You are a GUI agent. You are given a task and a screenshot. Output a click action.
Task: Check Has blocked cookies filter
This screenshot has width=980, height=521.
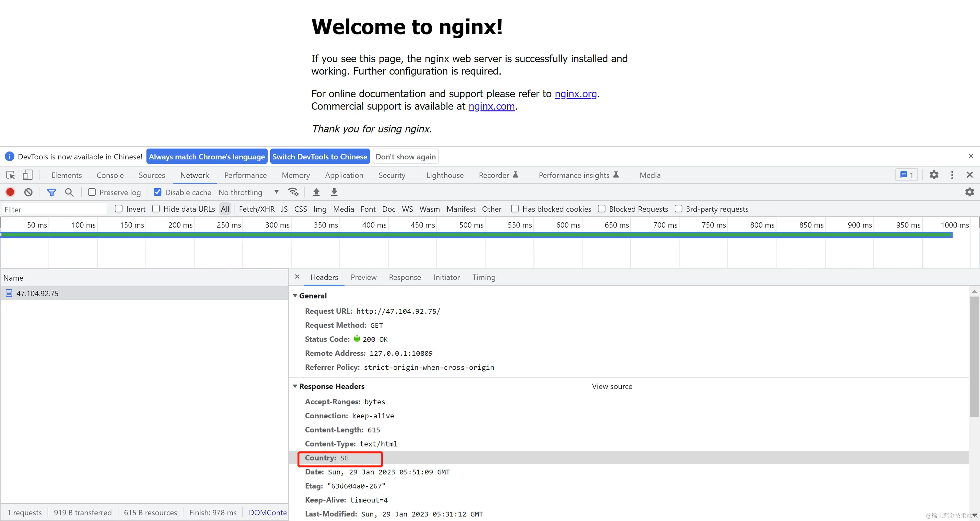(x=515, y=209)
